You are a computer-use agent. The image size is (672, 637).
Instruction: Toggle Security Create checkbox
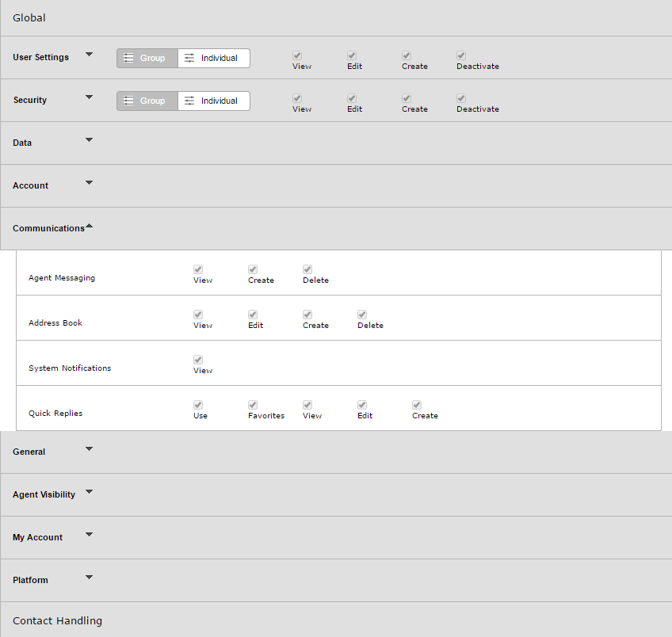pos(407,98)
